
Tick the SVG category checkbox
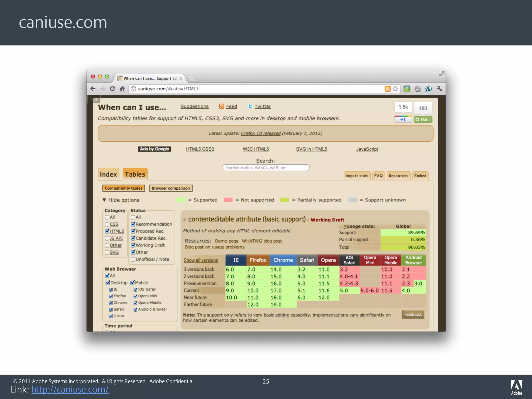click(x=107, y=252)
